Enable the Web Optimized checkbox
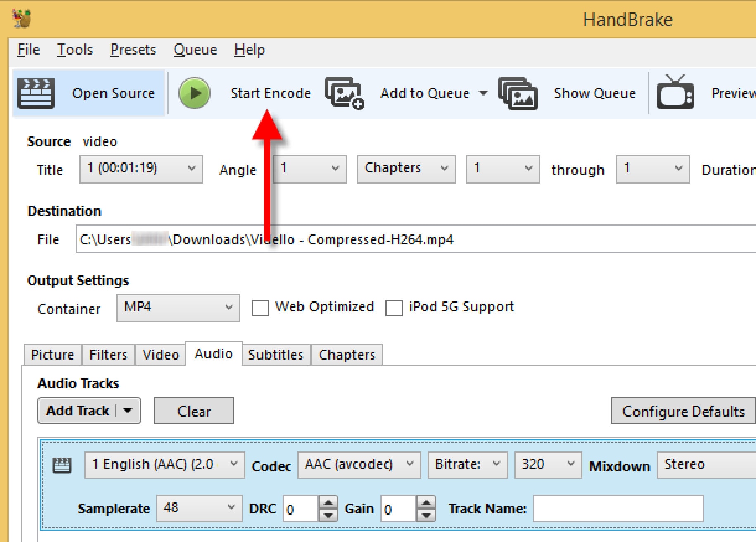 click(x=260, y=308)
